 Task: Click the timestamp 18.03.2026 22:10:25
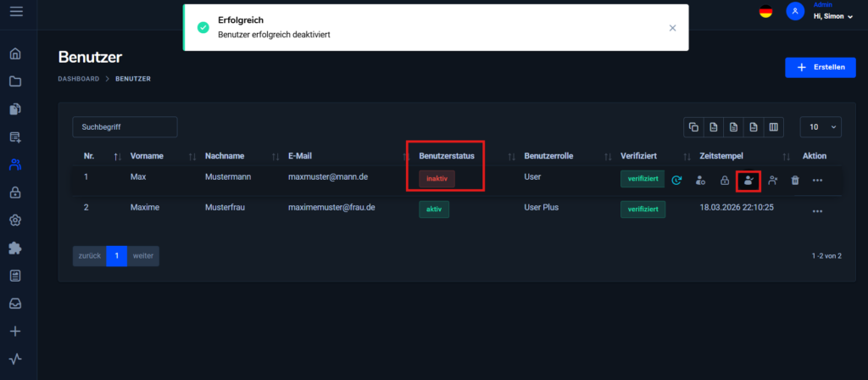pos(737,207)
